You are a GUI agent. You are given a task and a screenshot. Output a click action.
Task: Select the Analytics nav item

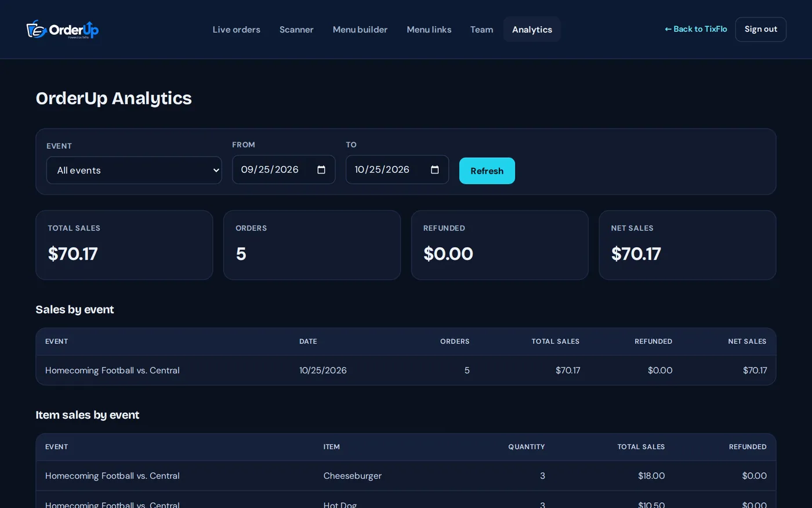[x=532, y=30]
